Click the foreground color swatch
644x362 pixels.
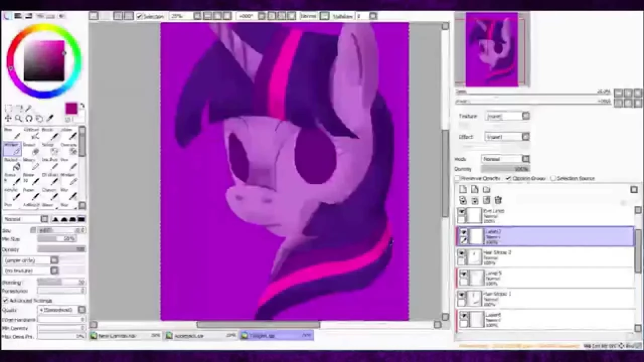[x=71, y=109]
